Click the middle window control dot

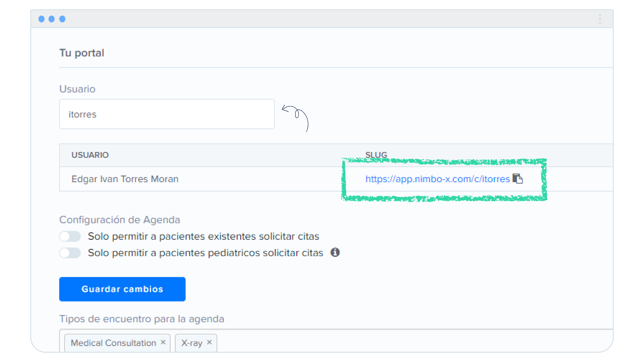[x=52, y=19]
